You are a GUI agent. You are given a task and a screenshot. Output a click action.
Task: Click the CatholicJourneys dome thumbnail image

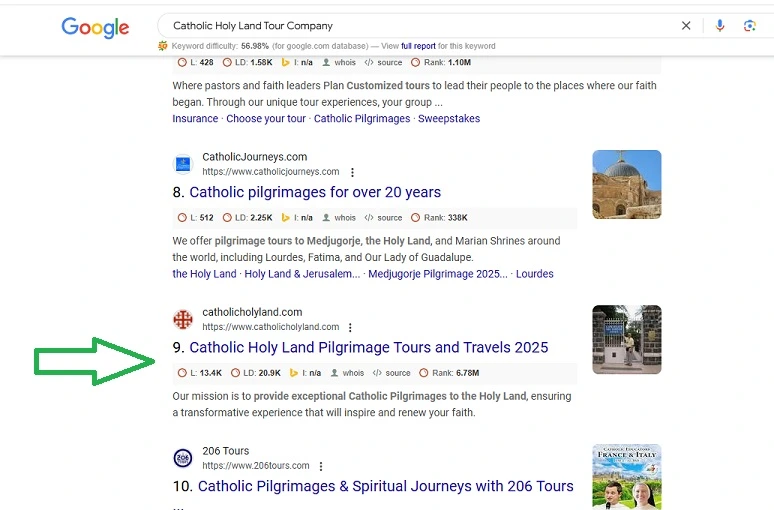tap(626, 184)
